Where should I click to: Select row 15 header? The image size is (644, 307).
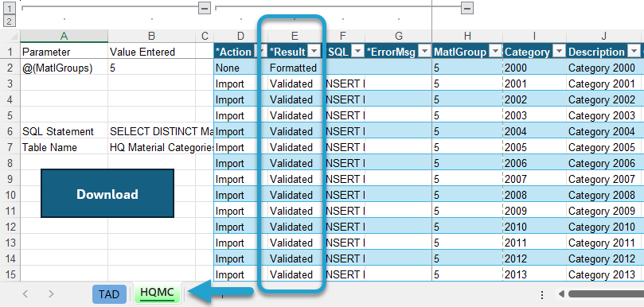10,274
